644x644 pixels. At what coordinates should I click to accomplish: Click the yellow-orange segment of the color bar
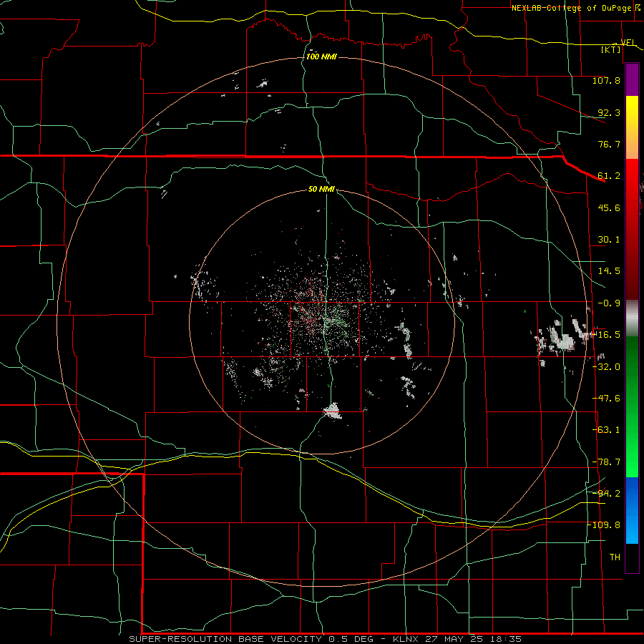632,127
